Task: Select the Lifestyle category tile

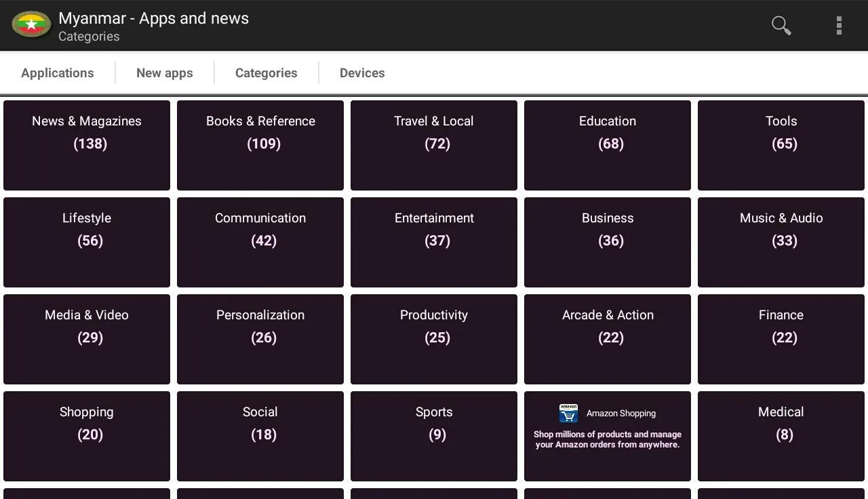Action: click(87, 242)
